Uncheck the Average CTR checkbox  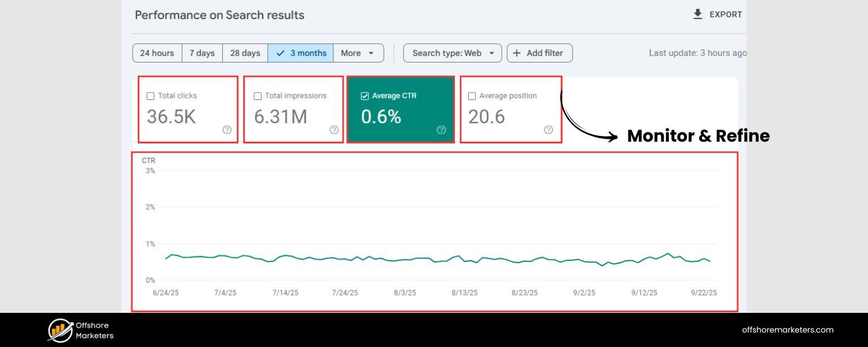pyautogui.click(x=365, y=96)
